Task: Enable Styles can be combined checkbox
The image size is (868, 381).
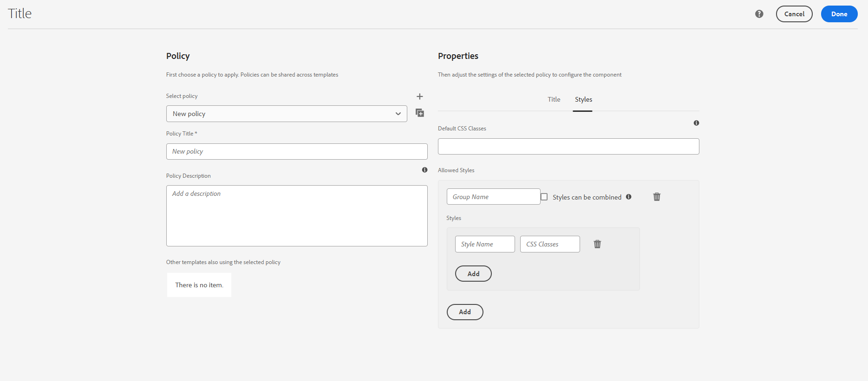Action: [544, 197]
